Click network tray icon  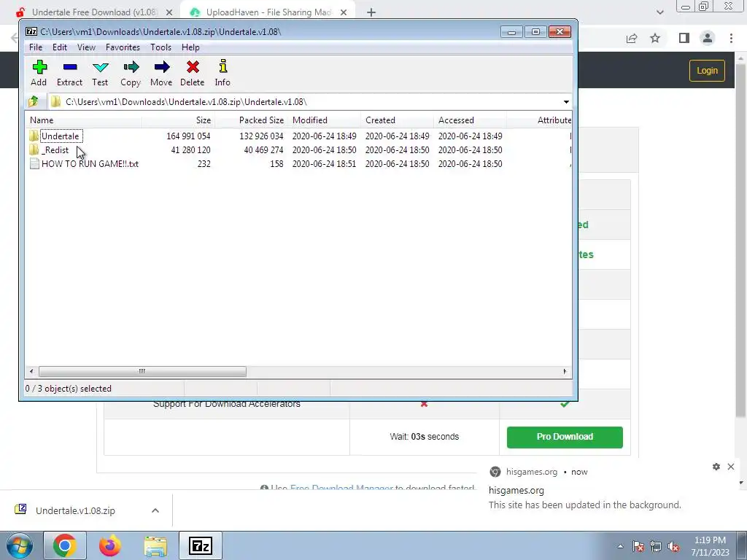(656, 546)
